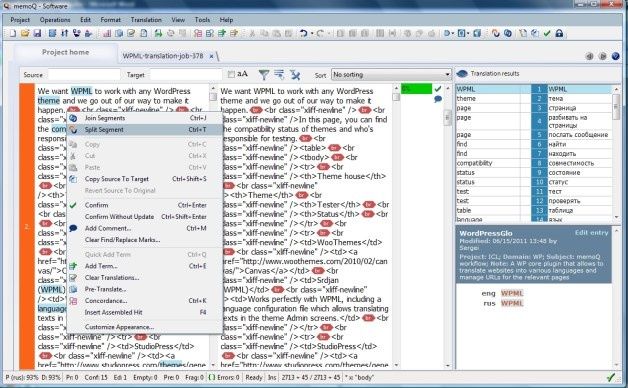Click the funnel filter icon
Image resolution: width=628 pixels, height=388 pixels.
pos(264,74)
